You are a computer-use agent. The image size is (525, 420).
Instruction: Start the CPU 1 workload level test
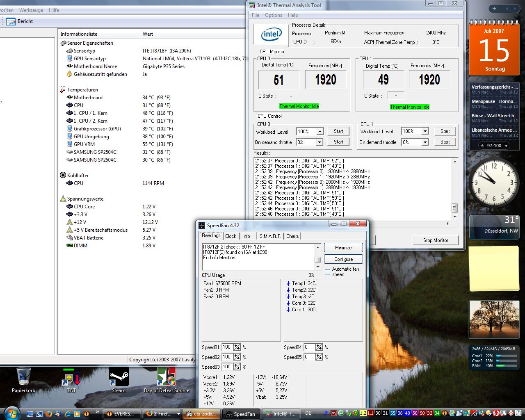pyautogui.click(x=445, y=131)
